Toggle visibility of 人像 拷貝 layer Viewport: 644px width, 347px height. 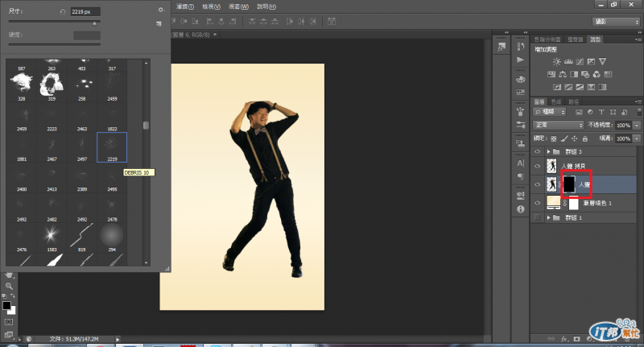pyautogui.click(x=538, y=167)
